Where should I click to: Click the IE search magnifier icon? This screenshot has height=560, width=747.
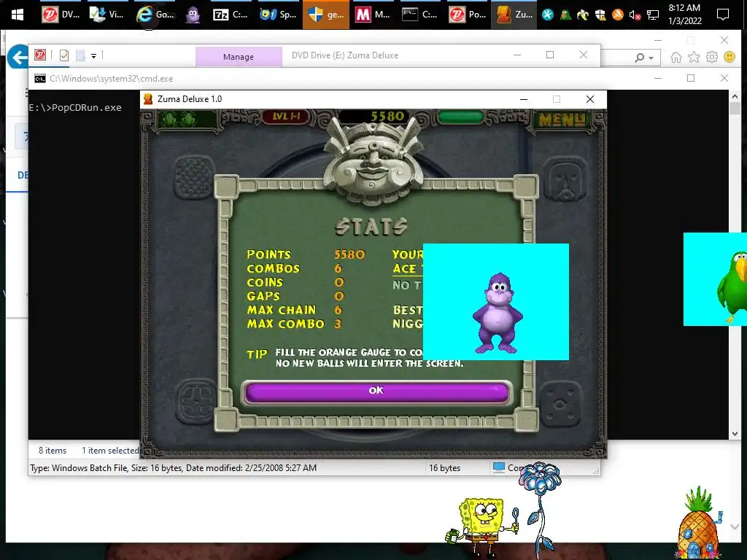pyautogui.click(x=639, y=58)
